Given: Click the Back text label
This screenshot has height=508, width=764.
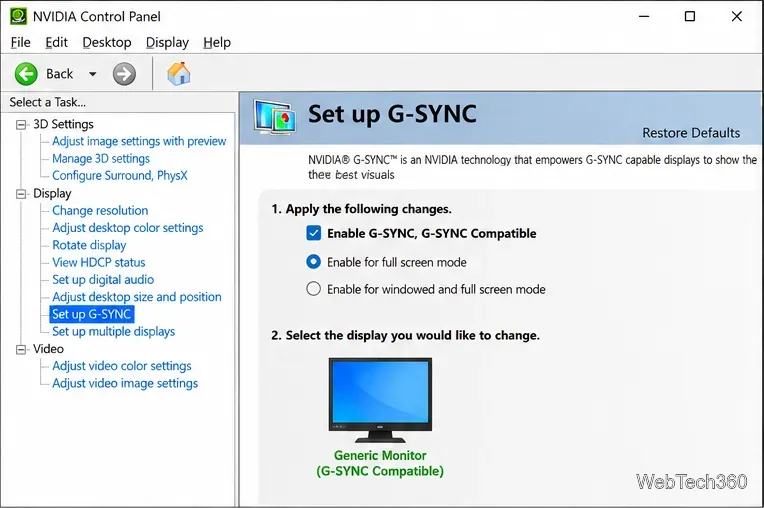Looking at the screenshot, I should pyautogui.click(x=59, y=74).
